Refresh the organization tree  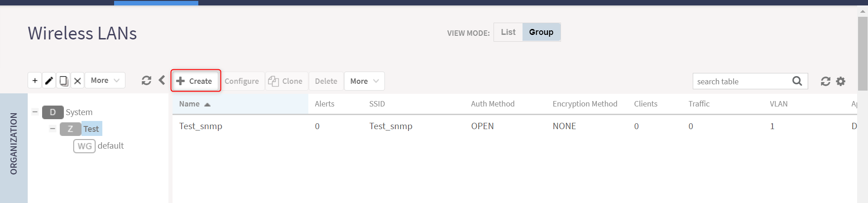146,81
